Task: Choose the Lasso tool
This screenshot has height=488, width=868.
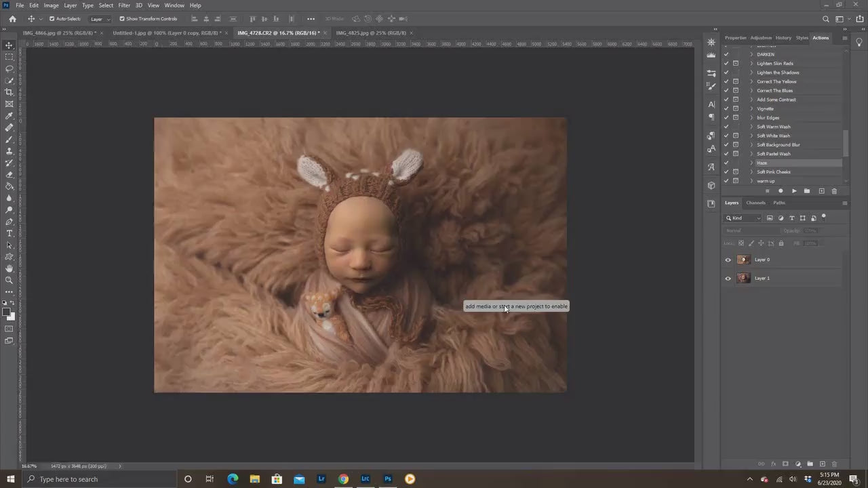Action: (x=9, y=69)
